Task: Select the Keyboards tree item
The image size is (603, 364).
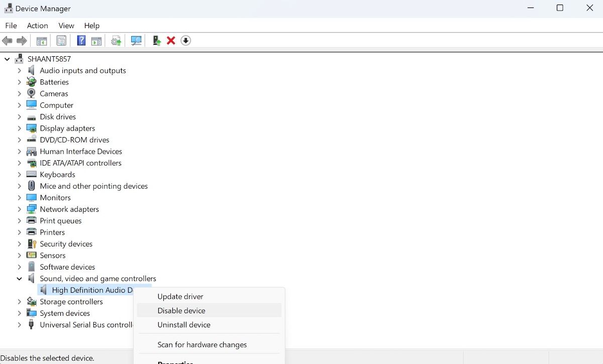Action: (57, 175)
